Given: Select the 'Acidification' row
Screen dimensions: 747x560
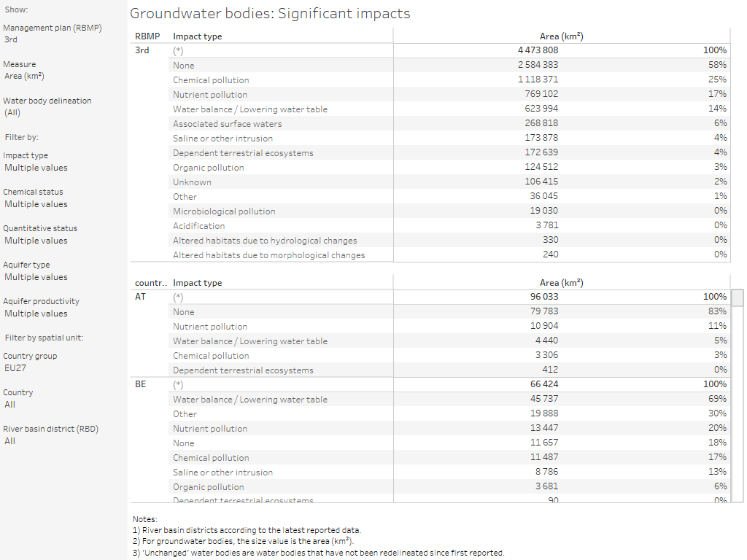Looking at the screenshot, I should coord(449,226).
